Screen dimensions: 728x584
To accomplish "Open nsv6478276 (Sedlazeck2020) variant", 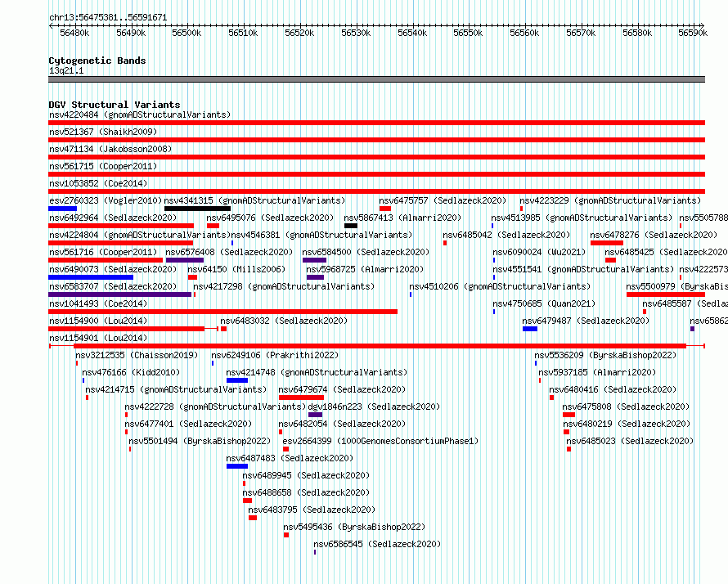I will pyautogui.click(x=654, y=235).
